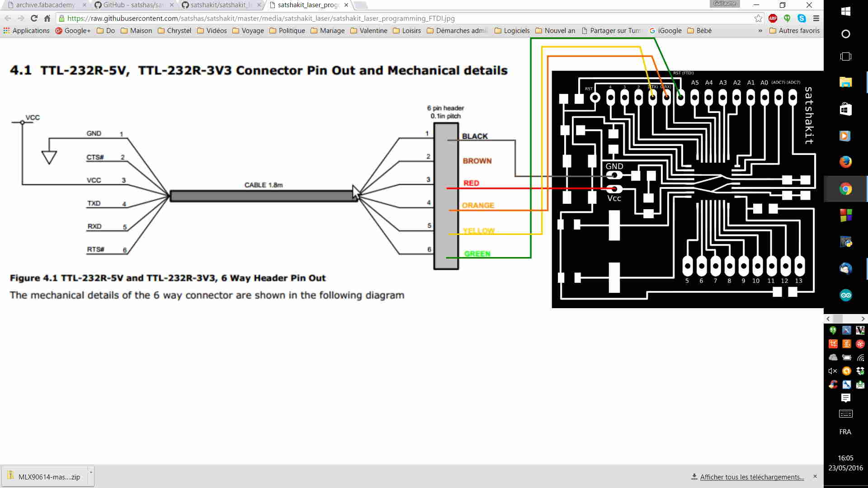
Task: Click the Hangouts extension icon
Action: coord(787,19)
